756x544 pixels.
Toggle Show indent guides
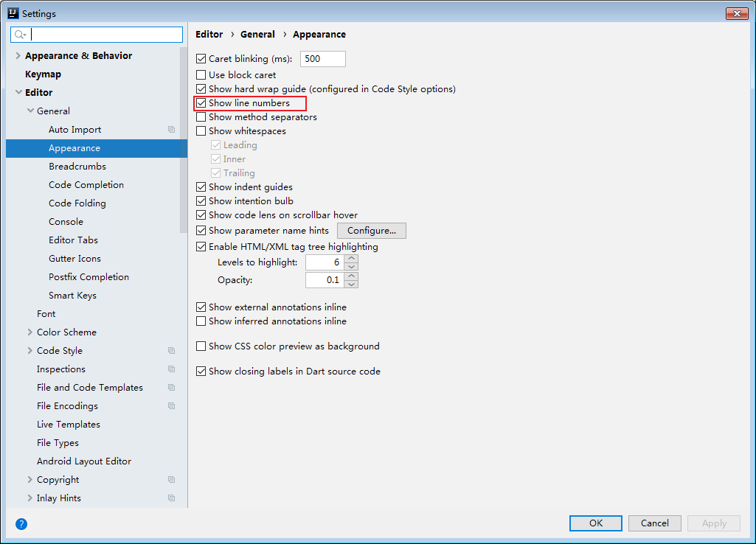pos(201,186)
